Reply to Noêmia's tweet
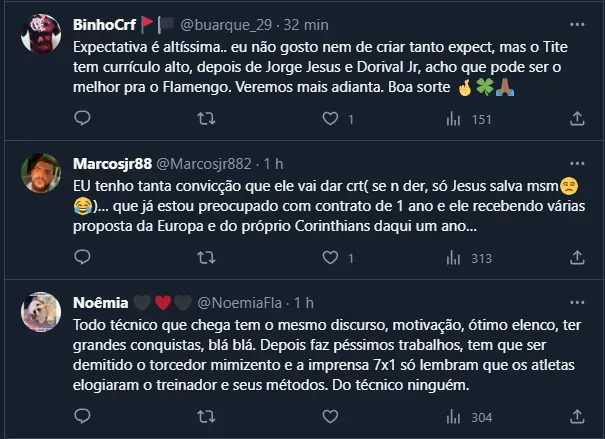This screenshot has height=439, width=605. [82, 417]
